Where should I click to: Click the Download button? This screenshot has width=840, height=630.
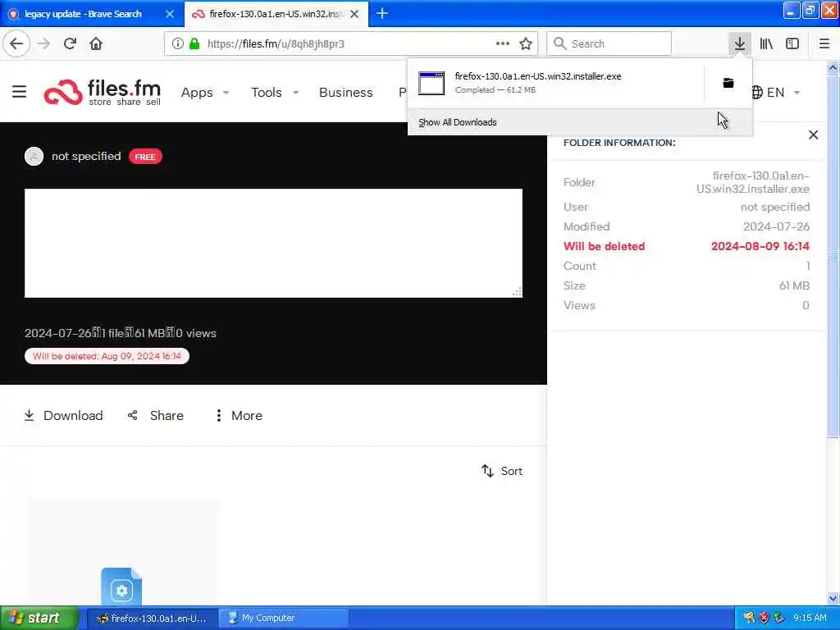(x=63, y=415)
